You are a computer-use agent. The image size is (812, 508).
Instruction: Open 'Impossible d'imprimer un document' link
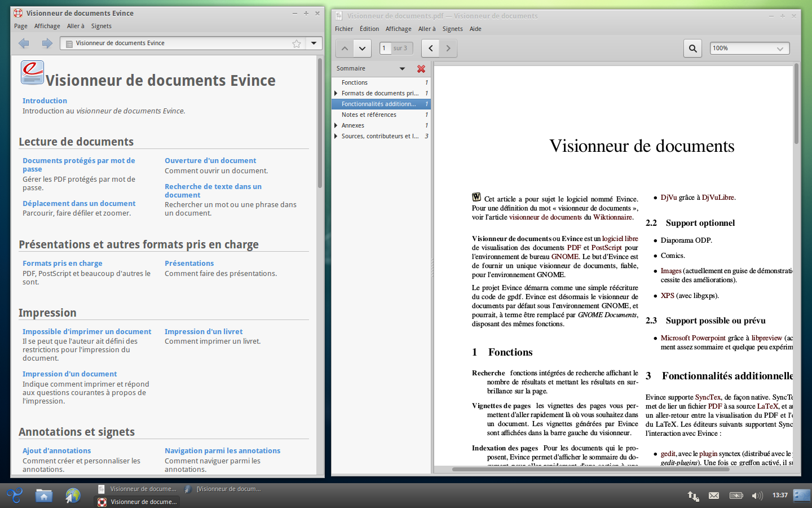[x=87, y=331]
